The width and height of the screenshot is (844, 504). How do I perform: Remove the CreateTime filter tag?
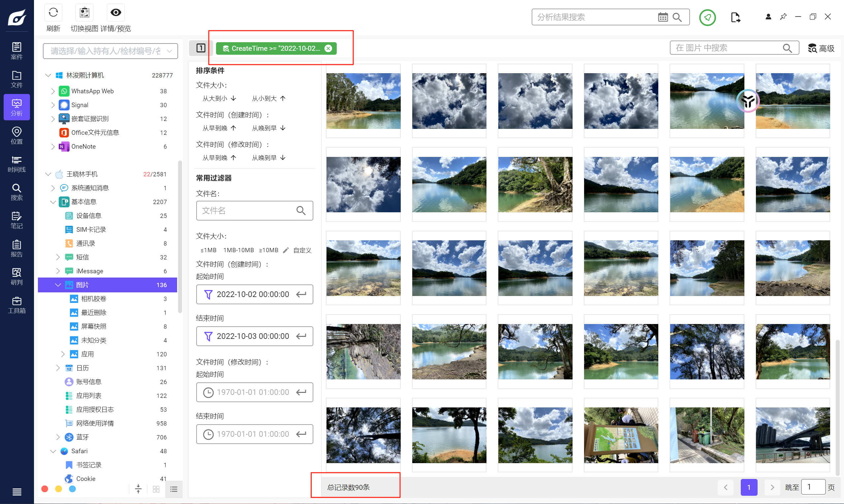328,48
